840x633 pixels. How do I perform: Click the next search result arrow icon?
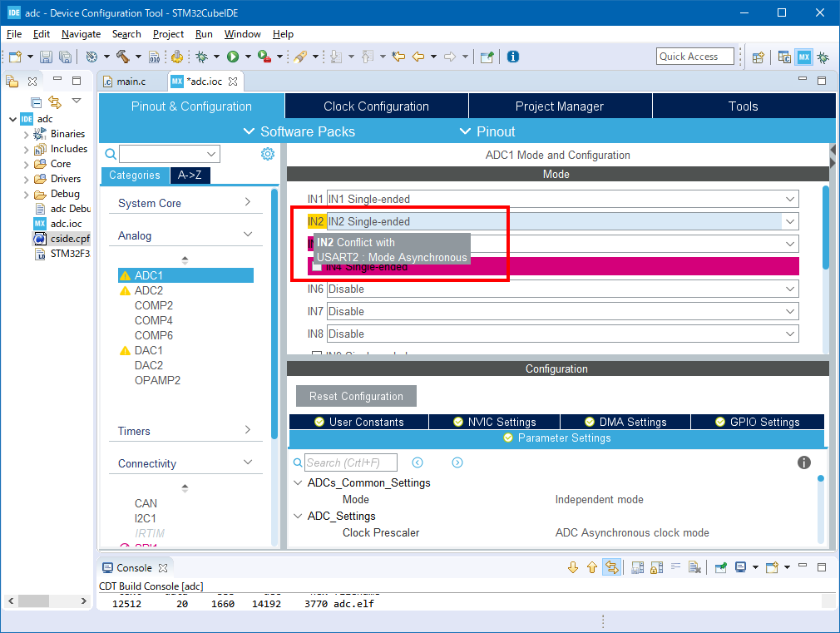[x=457, y=462]
